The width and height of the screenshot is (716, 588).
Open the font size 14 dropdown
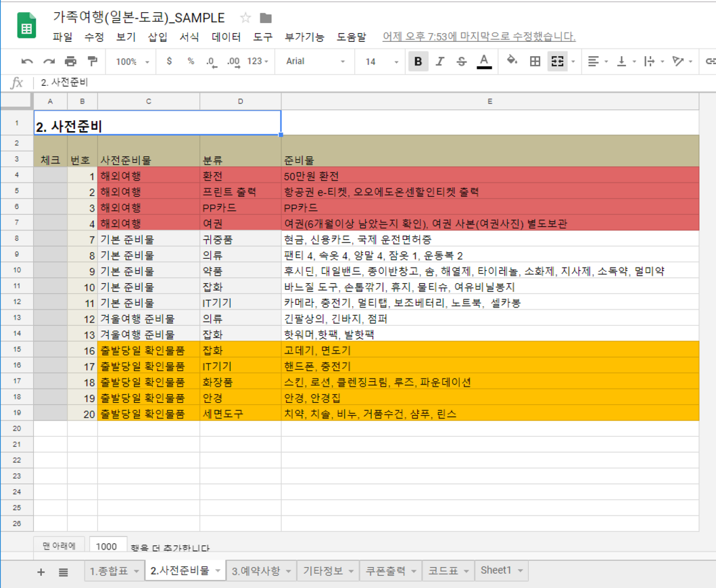pos(381,62)
